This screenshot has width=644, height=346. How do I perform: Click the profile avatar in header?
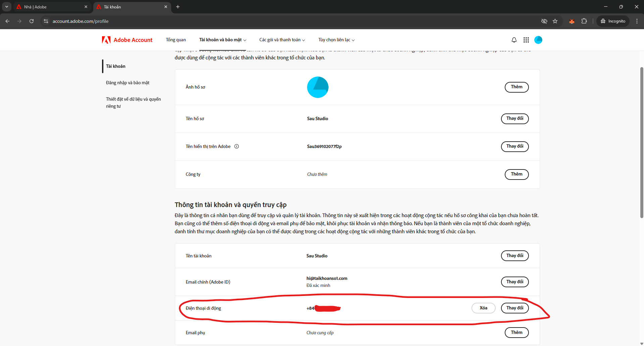click(x=538, y=40)
